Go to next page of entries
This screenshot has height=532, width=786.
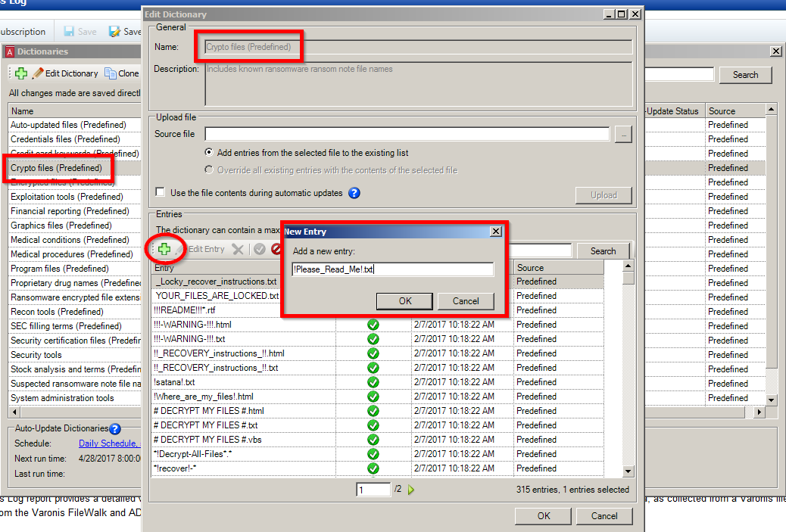[x=412, y=490]
